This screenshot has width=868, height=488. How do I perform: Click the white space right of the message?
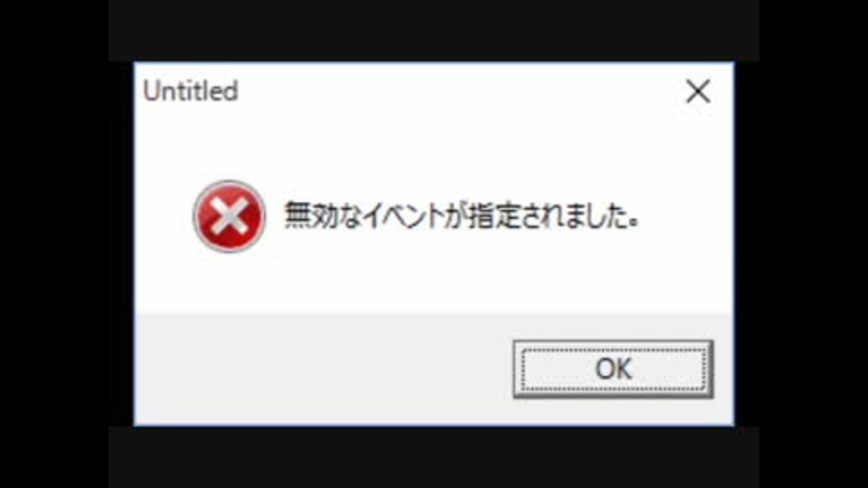click(x=686, y=216)
